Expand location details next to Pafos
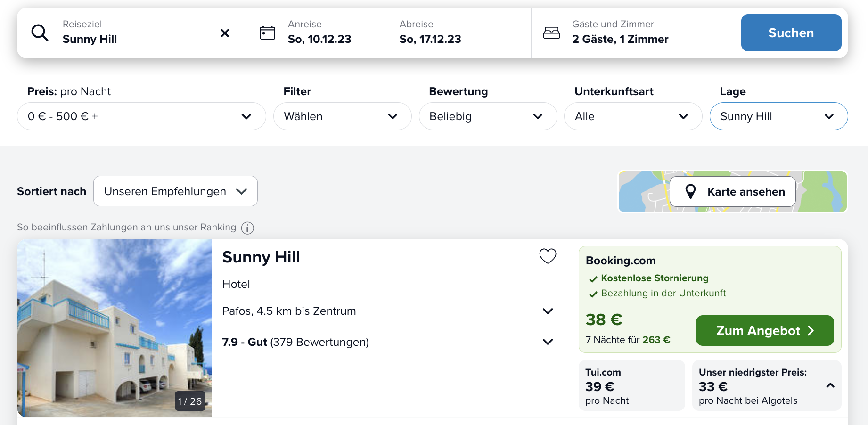The image size is (868, 425). click(x=548, y=311)
